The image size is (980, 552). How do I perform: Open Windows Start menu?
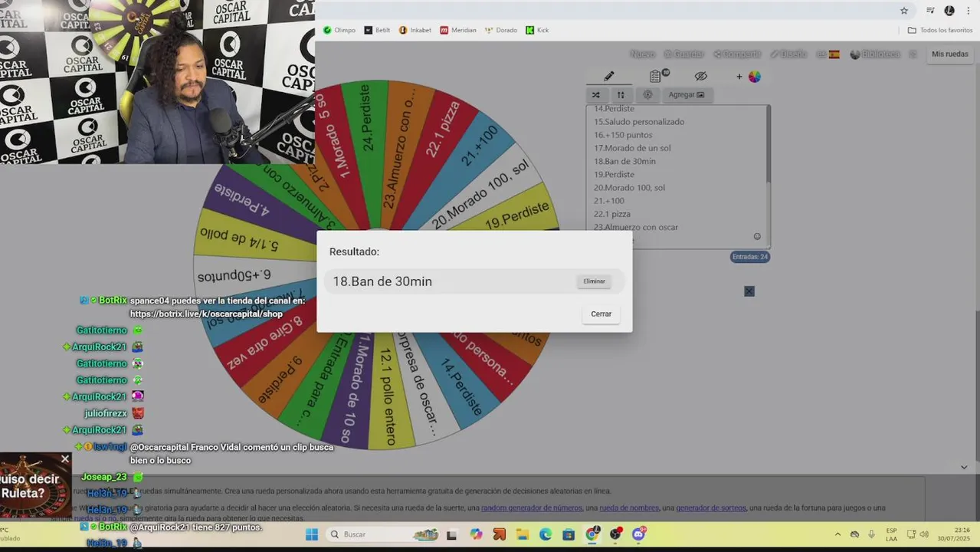(x=312, y=534)
